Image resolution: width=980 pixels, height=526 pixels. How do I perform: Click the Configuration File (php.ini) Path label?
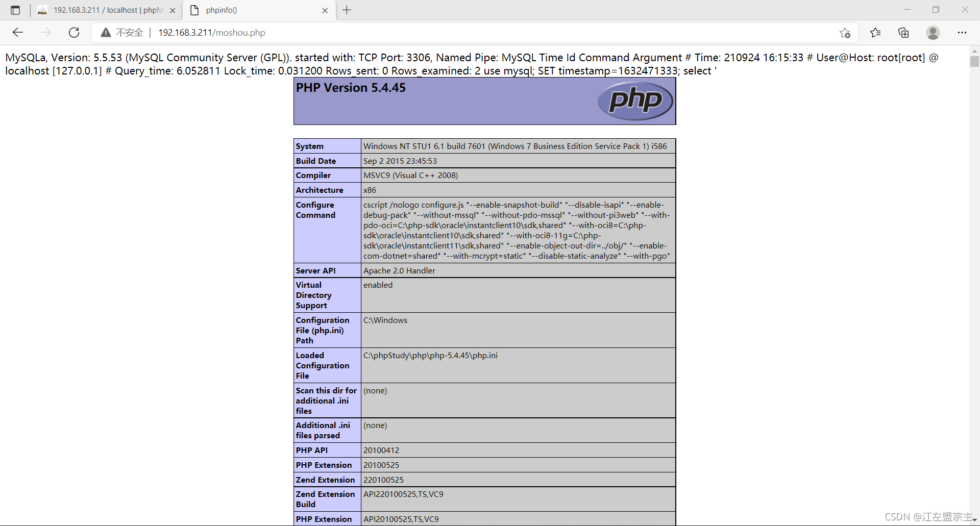click(323, 331)
